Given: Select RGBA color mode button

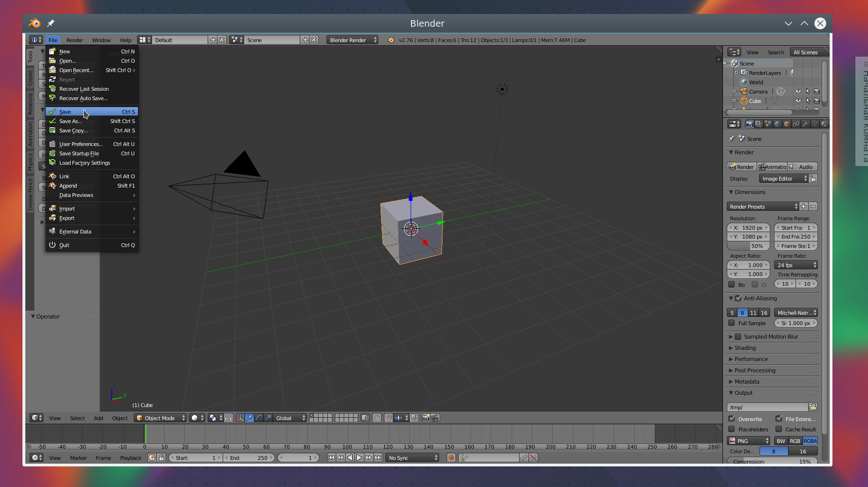Looking at the screenshot, I should (x=810, y=441).
